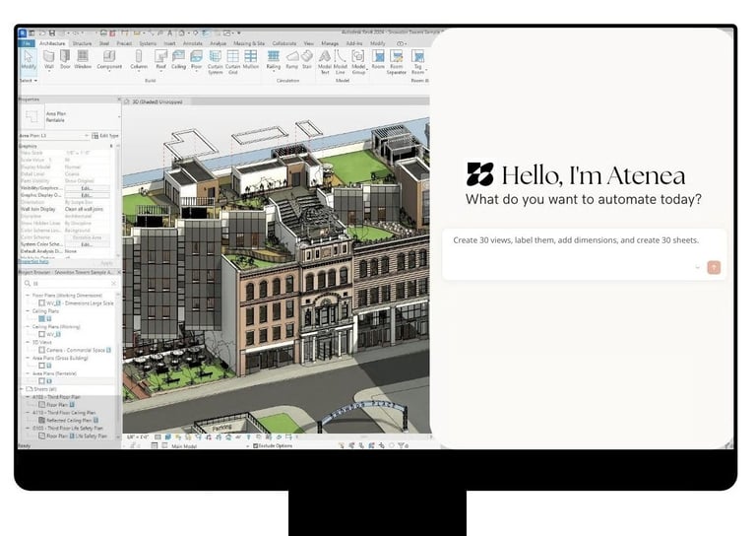Collapse the 3D Views tree node

[x=28, y=342]
